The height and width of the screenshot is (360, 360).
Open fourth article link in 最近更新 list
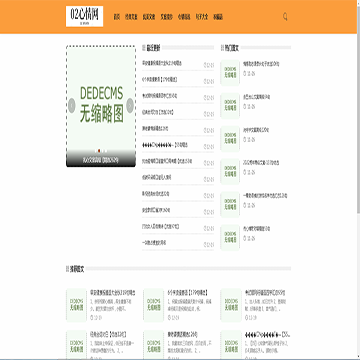pos(158,112)
